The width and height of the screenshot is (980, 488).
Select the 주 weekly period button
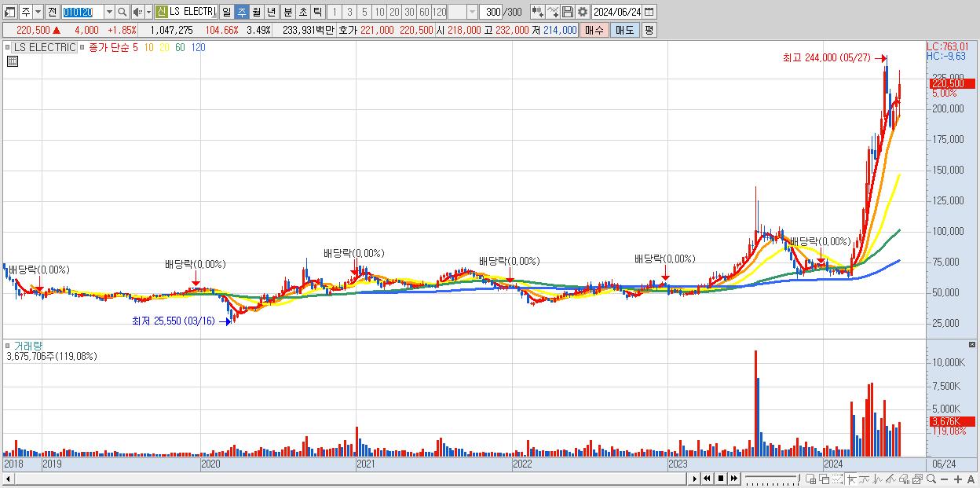point(242,12)
